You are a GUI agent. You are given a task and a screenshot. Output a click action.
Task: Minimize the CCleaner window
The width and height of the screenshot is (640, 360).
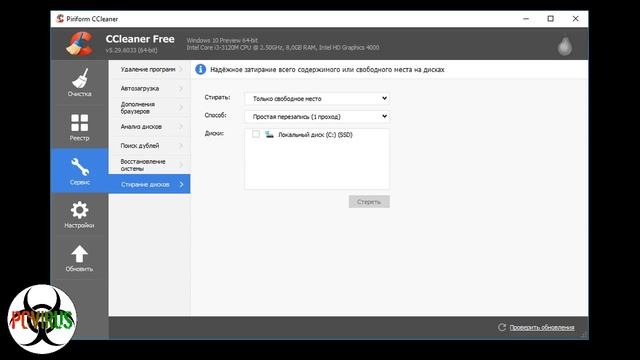click(x=526, y=19)
